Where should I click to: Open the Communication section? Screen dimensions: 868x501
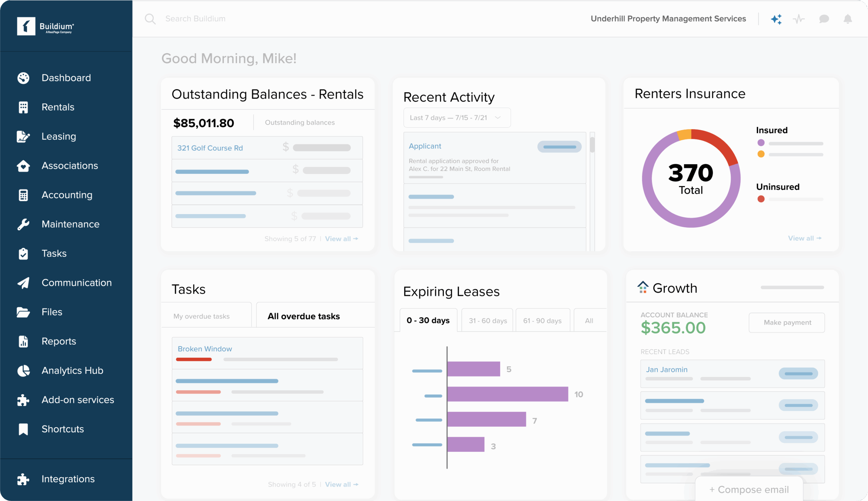[x=76, y=283]
